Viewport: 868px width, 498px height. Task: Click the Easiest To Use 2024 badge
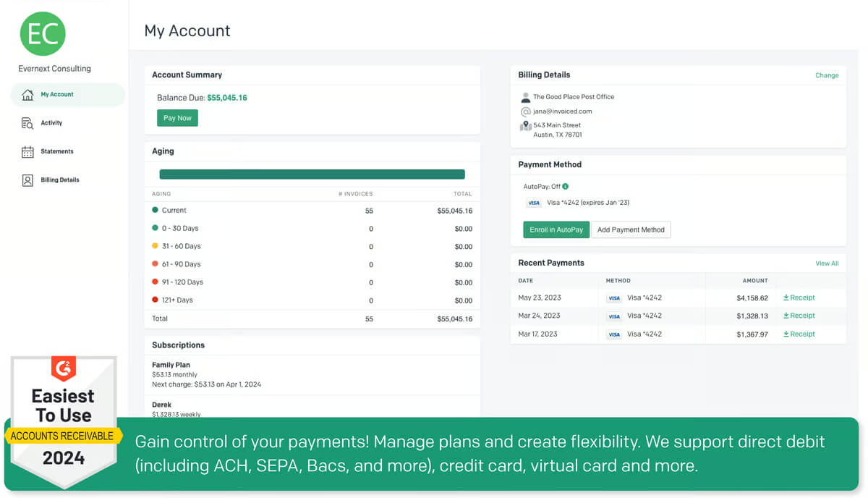pyautogui.click(x=63, y=421)
